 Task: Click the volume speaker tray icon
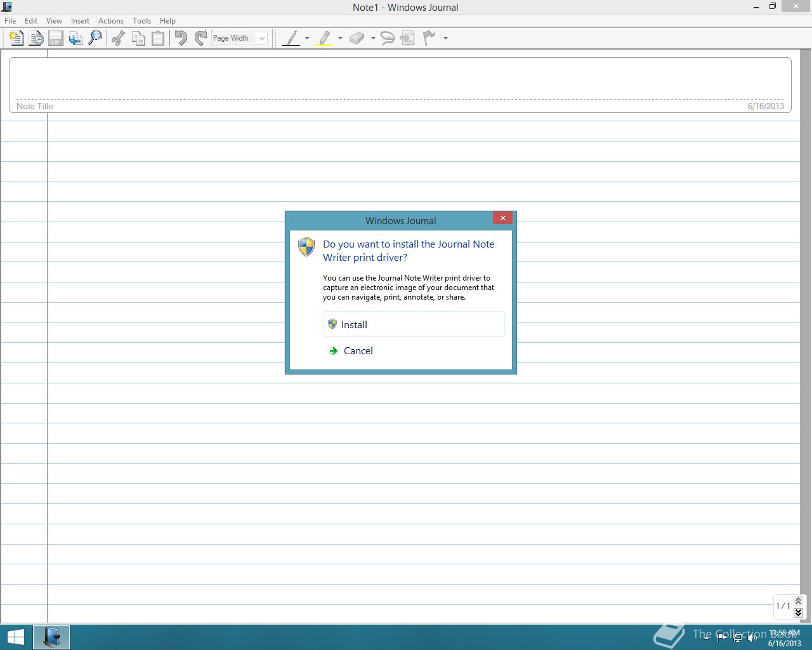pyautogui.click(x=753, y=638)
